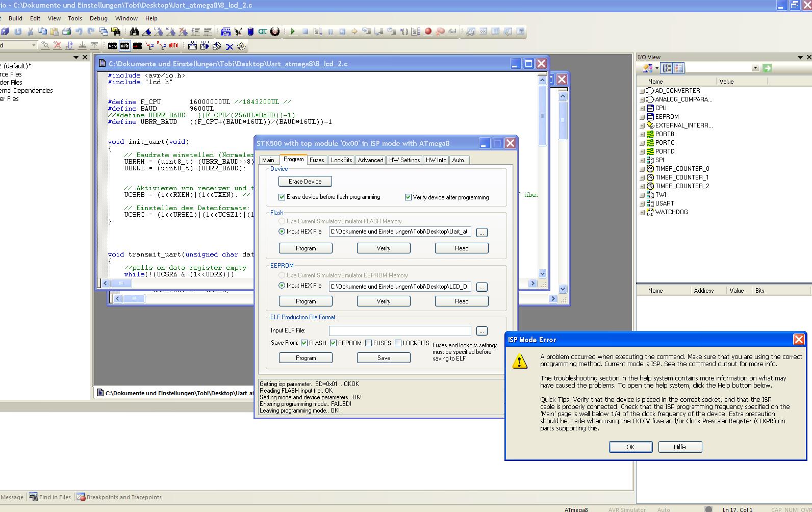Image resolution: width=812 pixels, height=512 pixels.
Task: Click the I/O View tree display mode icon
Action: (x=667, y=68)
